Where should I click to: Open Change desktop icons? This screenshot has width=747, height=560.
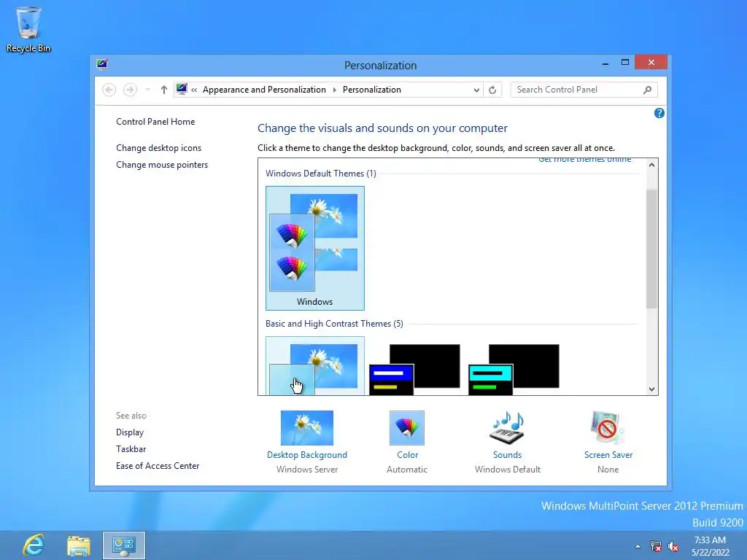(158, 147)
